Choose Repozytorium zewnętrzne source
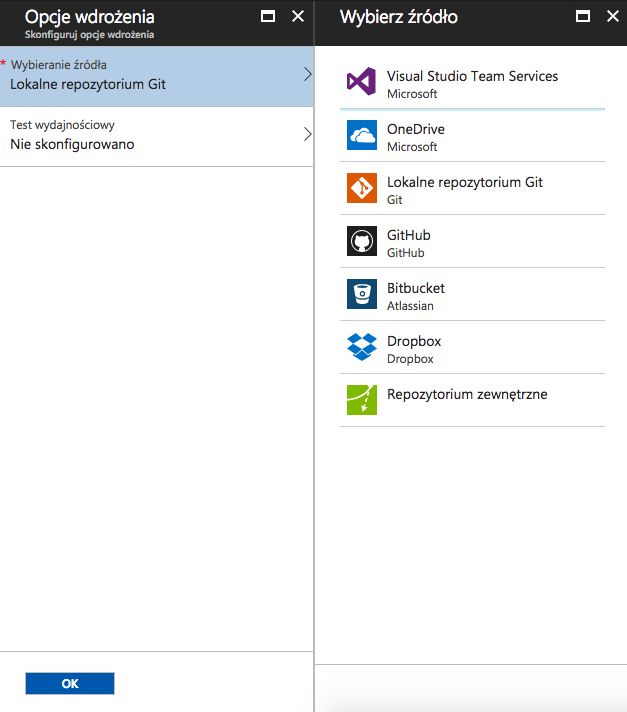The height and width of the screenshot is (712, 627). click(x=472, y=400)
